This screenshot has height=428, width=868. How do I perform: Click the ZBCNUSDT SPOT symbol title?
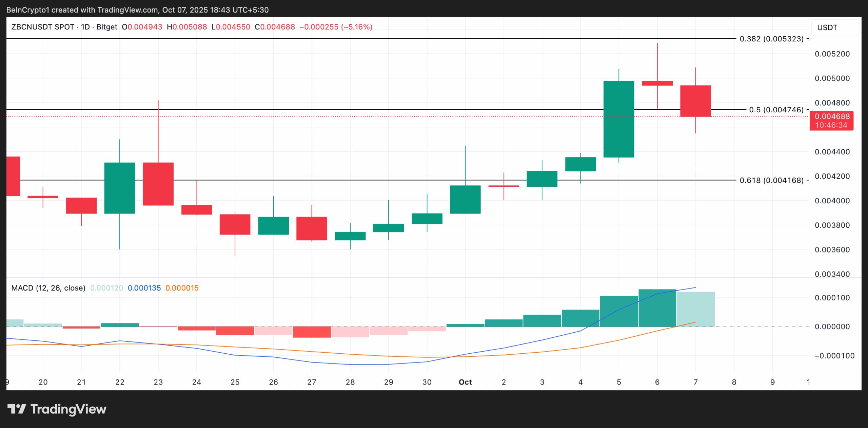tap(43, 27)
